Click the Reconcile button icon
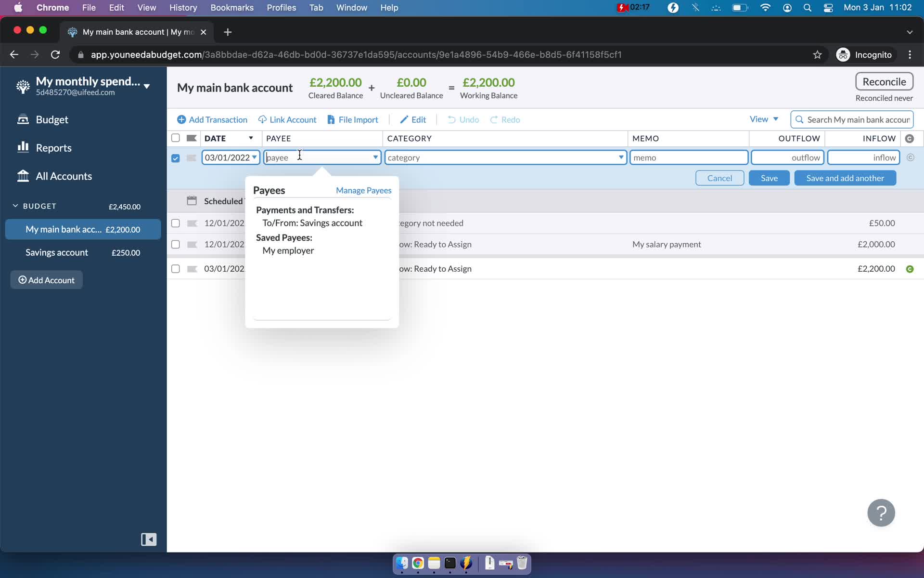Image resolution: width=924 pixels, height=578 pixels. tap(884, 81)
